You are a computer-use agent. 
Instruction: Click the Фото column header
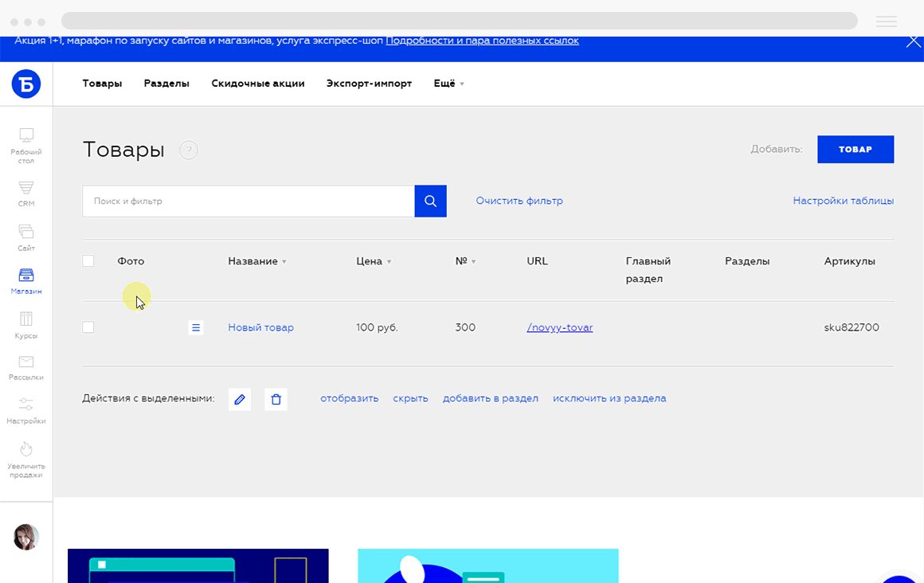(x=131, y=261)
